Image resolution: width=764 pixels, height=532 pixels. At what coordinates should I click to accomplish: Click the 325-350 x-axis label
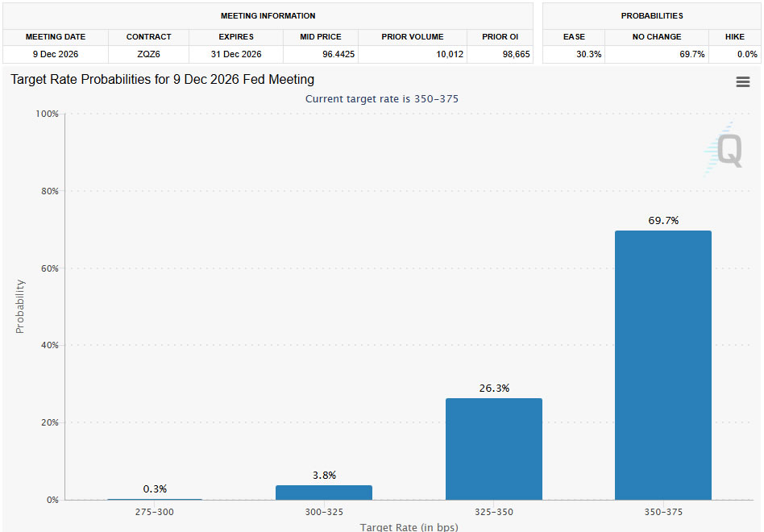pyautogui.click(x=493, y=512)
